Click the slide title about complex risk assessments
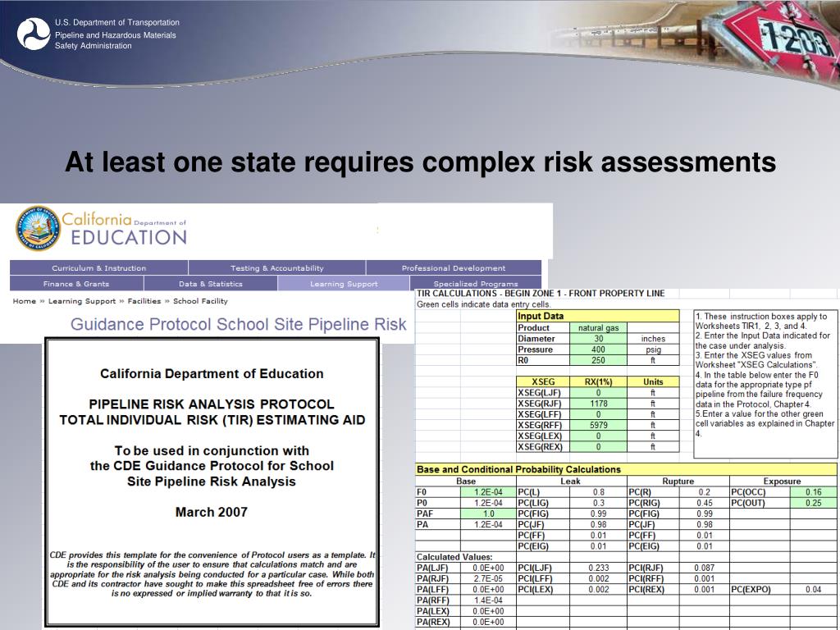The image size is (840, 630). 420,162
